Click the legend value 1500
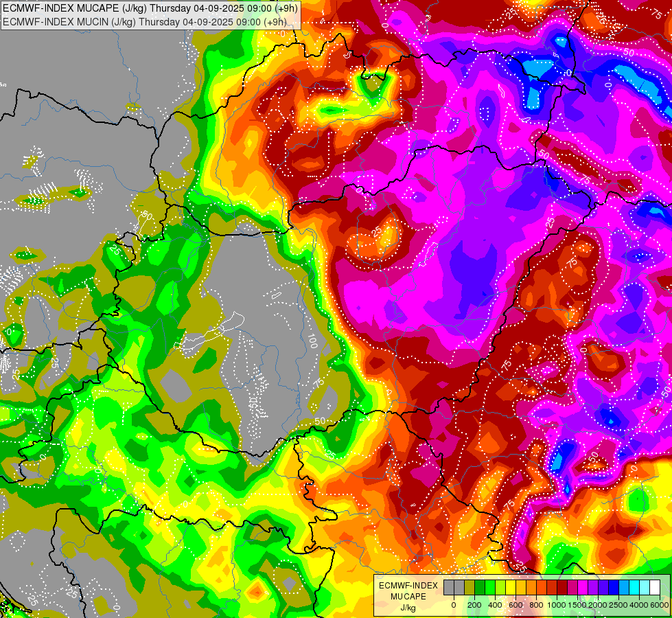 pos(577,605)
